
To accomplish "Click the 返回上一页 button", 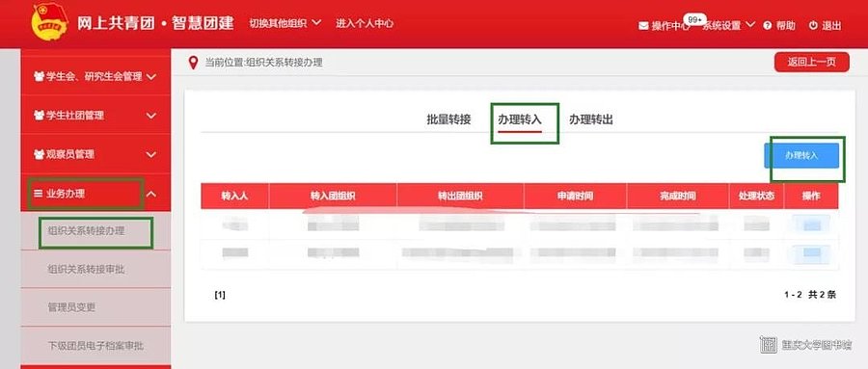I will coord(811,62).
